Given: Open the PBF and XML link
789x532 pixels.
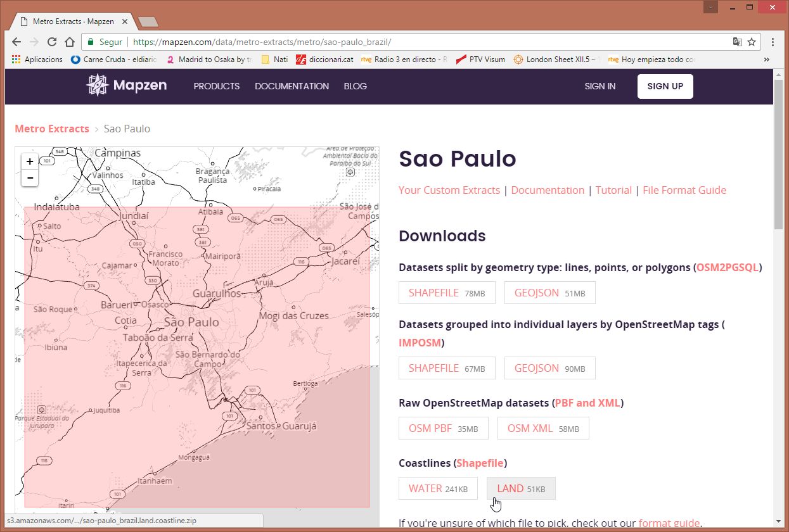Looking at the screenshot, I should tap(587, 403).
